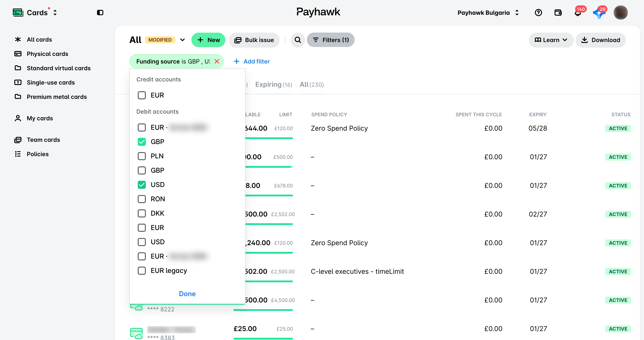Screen dimensions: 644x340
Task: Expand the Cards module switcher arrows
Action: coord(55,13)
